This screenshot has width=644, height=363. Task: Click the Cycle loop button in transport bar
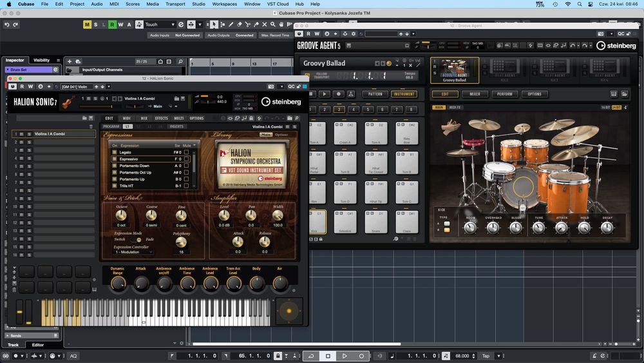pyautogui.click(x=311, y=356)
